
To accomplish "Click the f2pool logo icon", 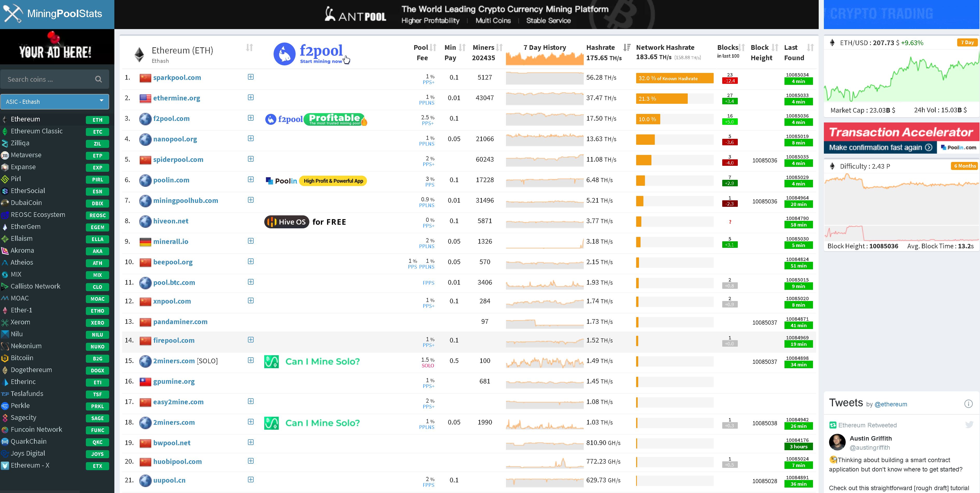I will 283,53.
